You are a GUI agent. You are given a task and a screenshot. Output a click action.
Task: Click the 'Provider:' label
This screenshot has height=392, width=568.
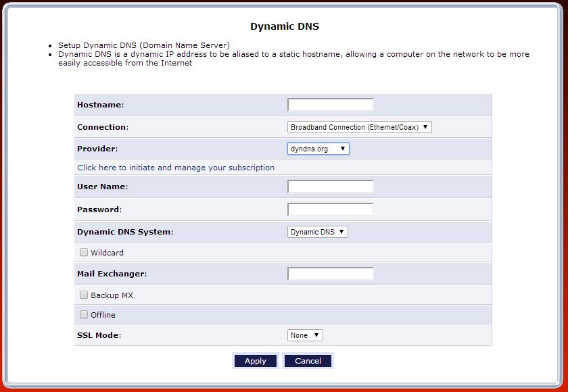[x=97, y=149]
